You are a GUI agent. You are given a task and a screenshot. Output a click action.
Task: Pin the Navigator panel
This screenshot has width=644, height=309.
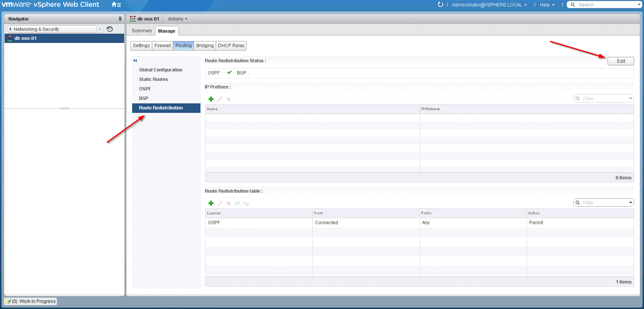click(120, 19)
